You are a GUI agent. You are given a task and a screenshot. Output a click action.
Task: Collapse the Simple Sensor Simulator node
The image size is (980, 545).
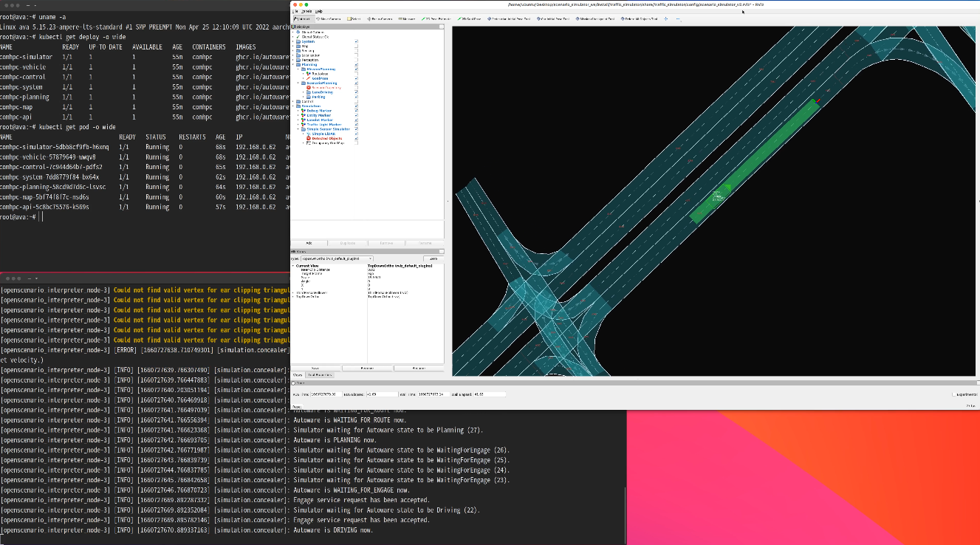tap(298, 129)
